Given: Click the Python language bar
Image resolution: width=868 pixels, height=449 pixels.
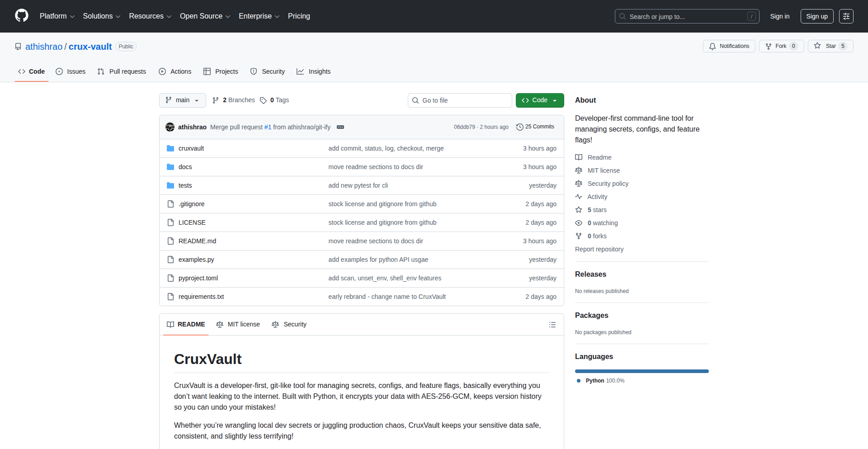Looking at the screenshot, I should point(642,371).
